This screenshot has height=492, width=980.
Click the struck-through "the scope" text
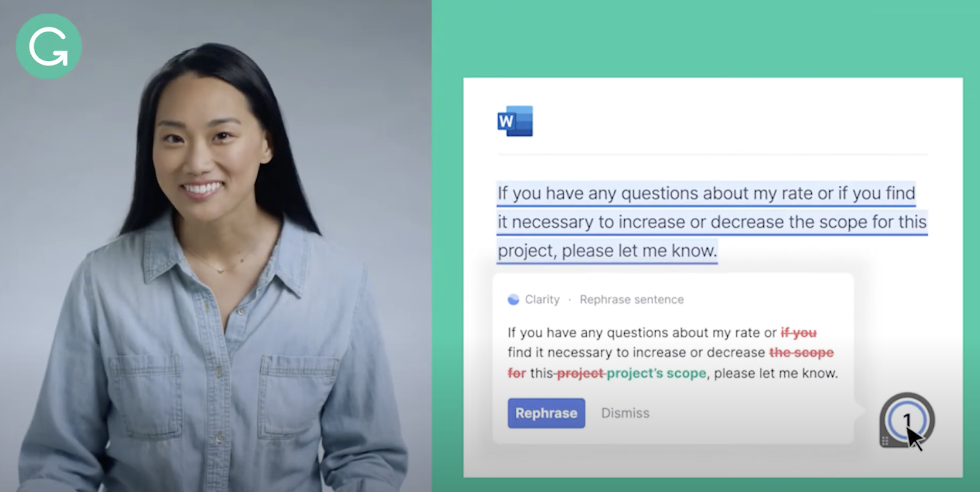click(x=801, y=353)
